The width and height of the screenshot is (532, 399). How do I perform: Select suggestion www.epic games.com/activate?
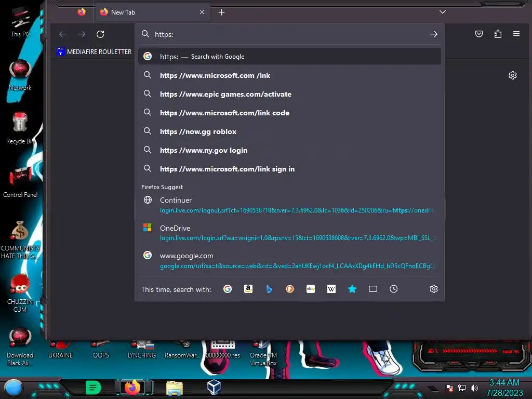click(289, 94)
